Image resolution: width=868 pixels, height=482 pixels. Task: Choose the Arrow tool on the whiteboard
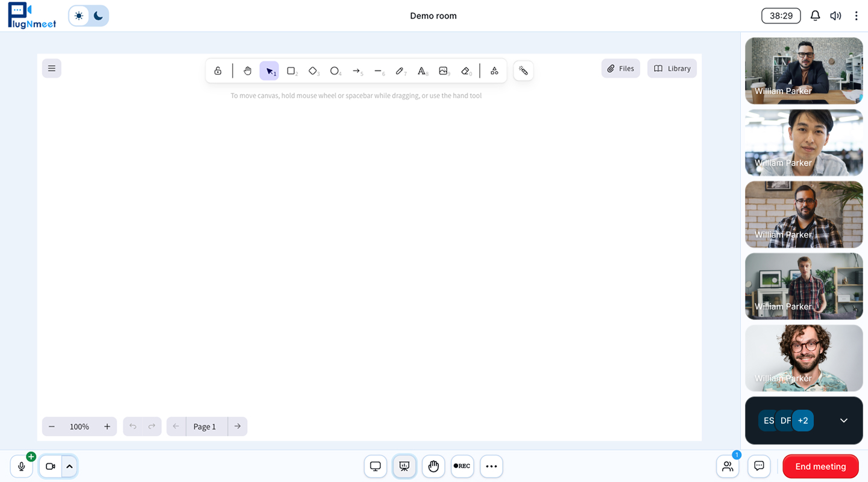pos(357,70)
